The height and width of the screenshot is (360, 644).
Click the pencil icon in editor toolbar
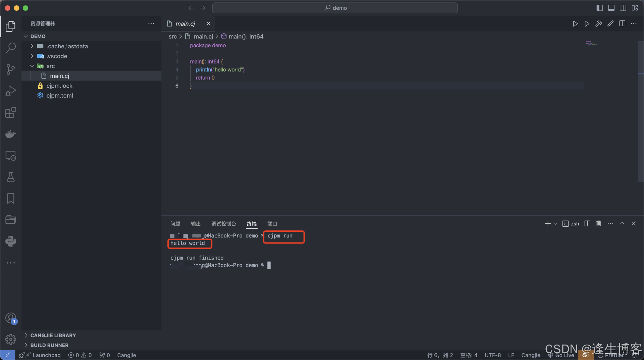click(x=610, y=24)
